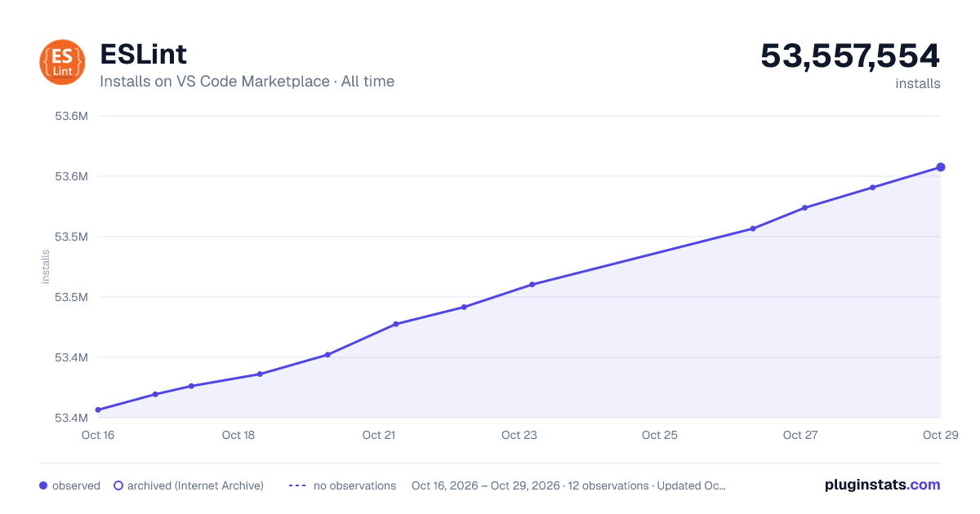This screenshot has height=514, width=980.
Task: Click the 53,557,554 install count
Action: (x=850, y=55)
